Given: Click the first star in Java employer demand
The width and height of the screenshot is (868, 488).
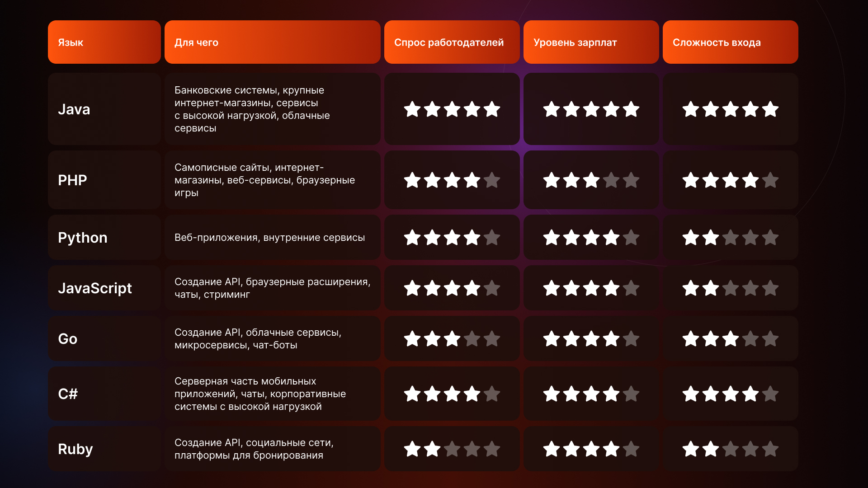Looking at the screenshot, I should click(x=412, y=109).
